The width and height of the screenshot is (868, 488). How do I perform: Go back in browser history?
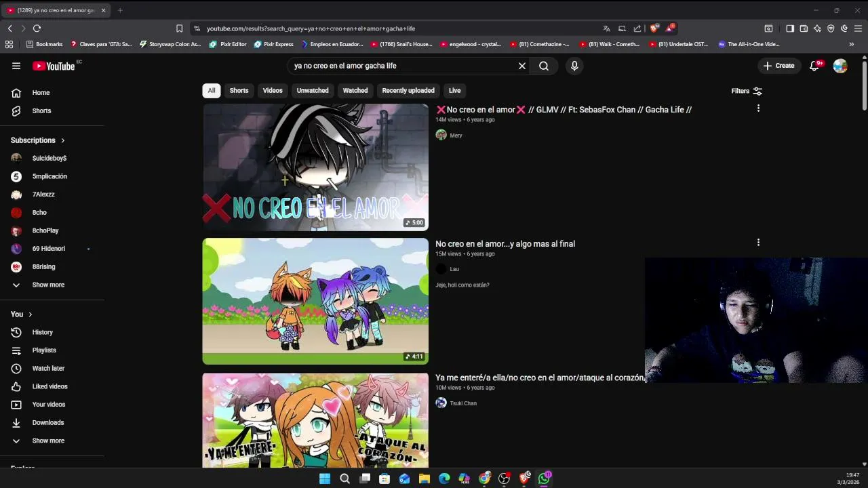click(x=9, y=28)
